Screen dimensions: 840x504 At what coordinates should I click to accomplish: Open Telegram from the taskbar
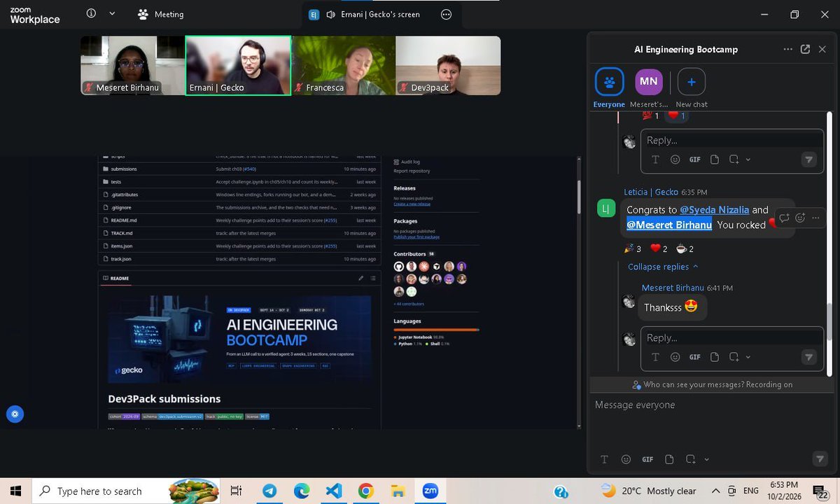tap(269, 491)
